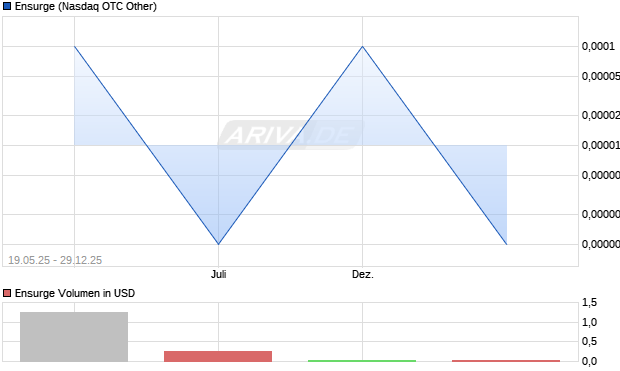Click the price line's low point at Juli
The image size is (620, 371).
click(x=218, y=244)
